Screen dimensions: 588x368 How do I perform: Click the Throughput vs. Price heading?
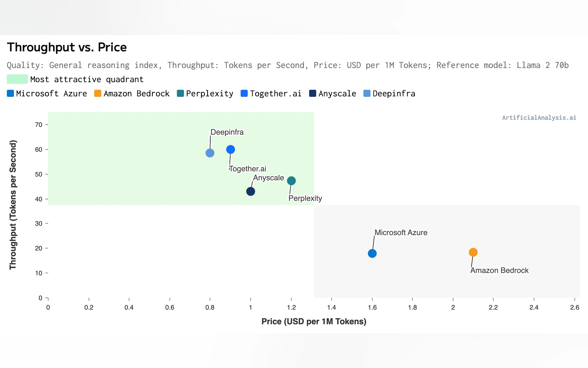(67, 47)
